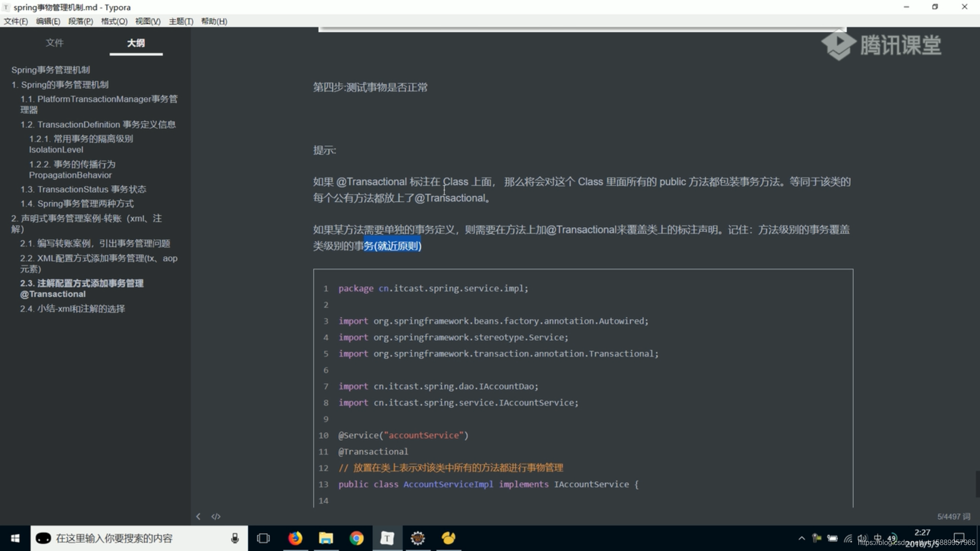This screenshot has height=551, width=980.
Task: Open the yellow bird taskbar application
Action: point(448,538)
